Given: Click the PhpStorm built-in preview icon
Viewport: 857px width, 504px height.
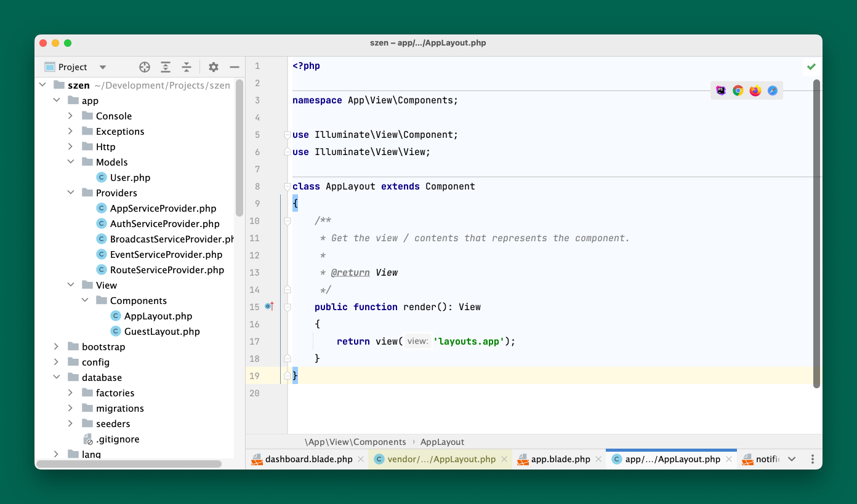Looking at the screenshot, I should 720,91.
